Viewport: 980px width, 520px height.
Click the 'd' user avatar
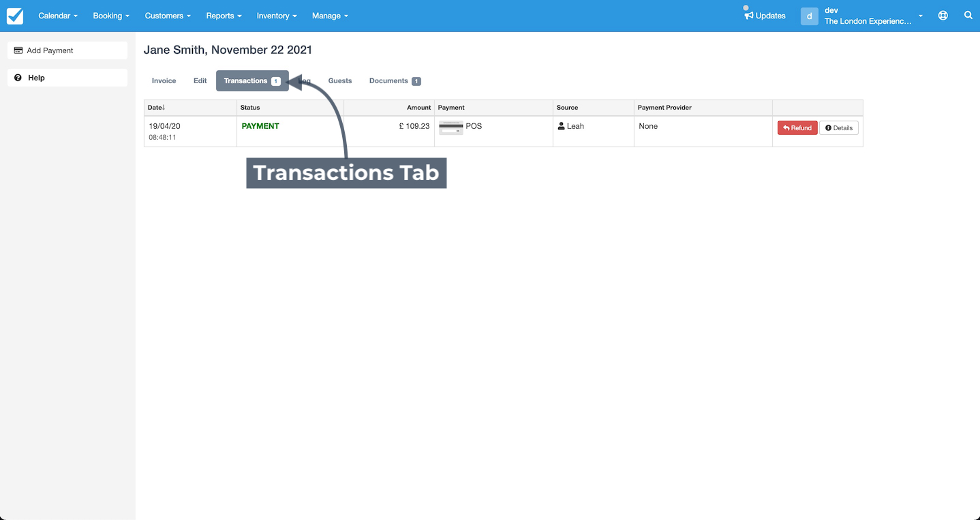pos(809,16)
